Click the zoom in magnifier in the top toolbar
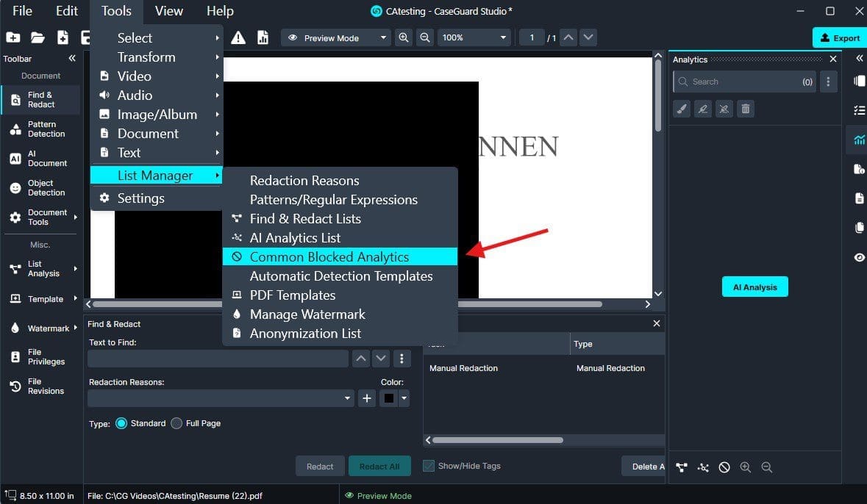 [403, 37]
